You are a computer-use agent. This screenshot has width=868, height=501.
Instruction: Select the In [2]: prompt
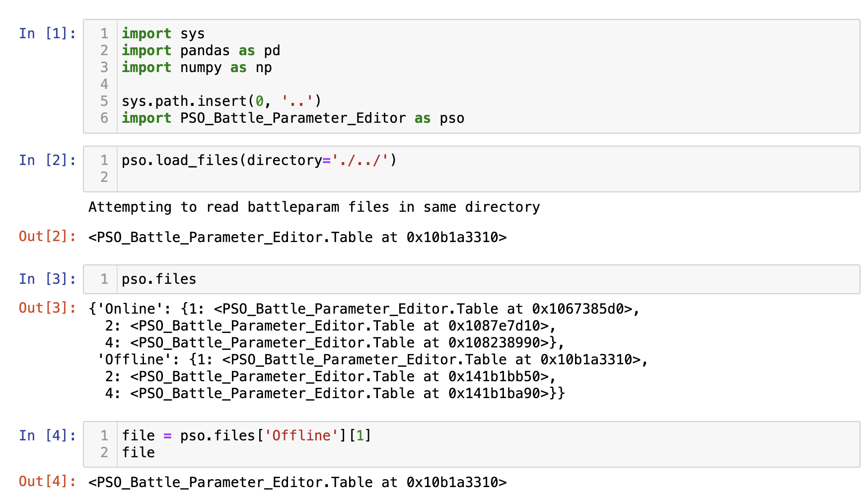click(48, 160)
